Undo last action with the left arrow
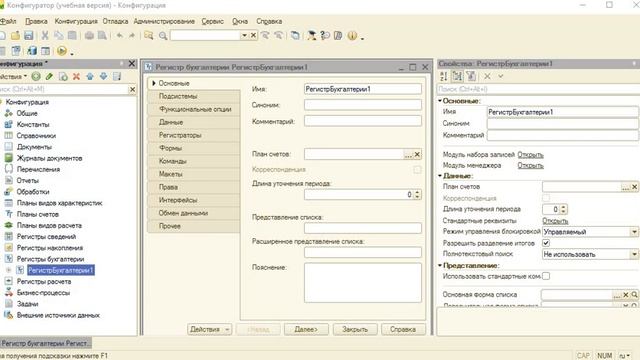 tap(119, 36)
